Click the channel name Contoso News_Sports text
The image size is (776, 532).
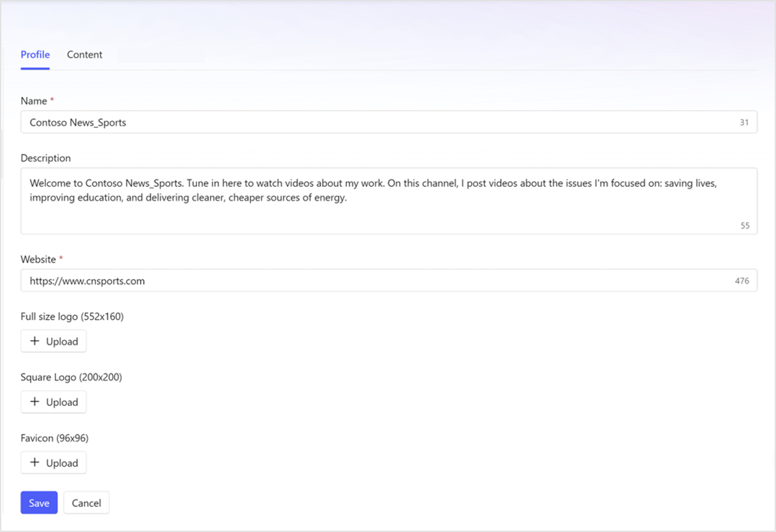click(78, 122)
